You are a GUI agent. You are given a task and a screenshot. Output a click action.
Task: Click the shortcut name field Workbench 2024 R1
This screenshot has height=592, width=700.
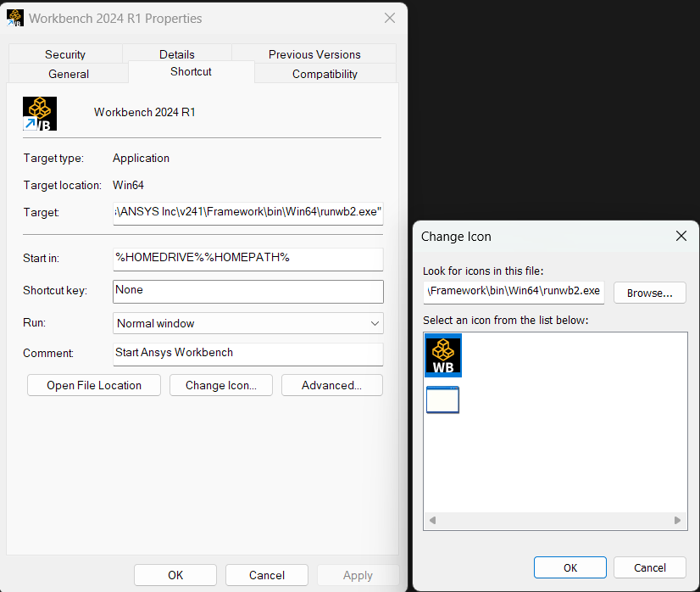point(145,112)
